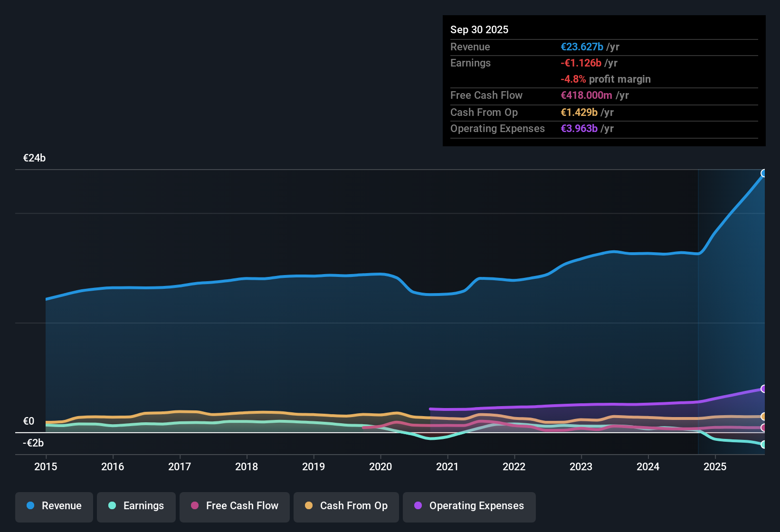Click the vertical divider marking late 2024

(699, 309)
